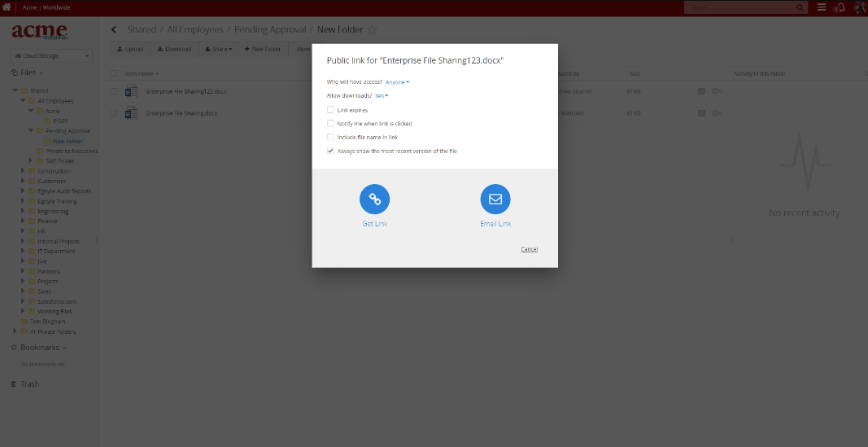Click the Email Link envelope icon
Screen dimensions: 868x447
tap(495, 199)
